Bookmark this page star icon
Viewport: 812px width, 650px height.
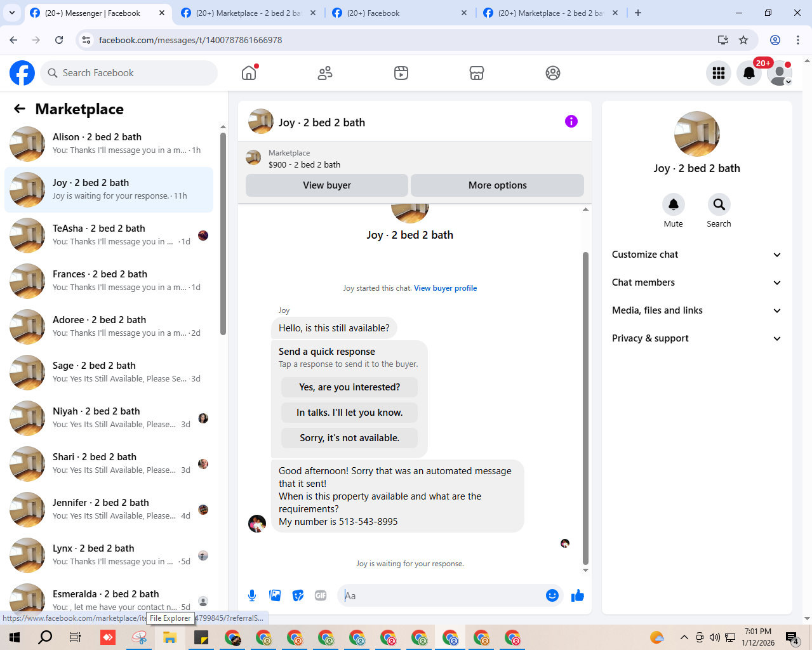click(743, 40)
